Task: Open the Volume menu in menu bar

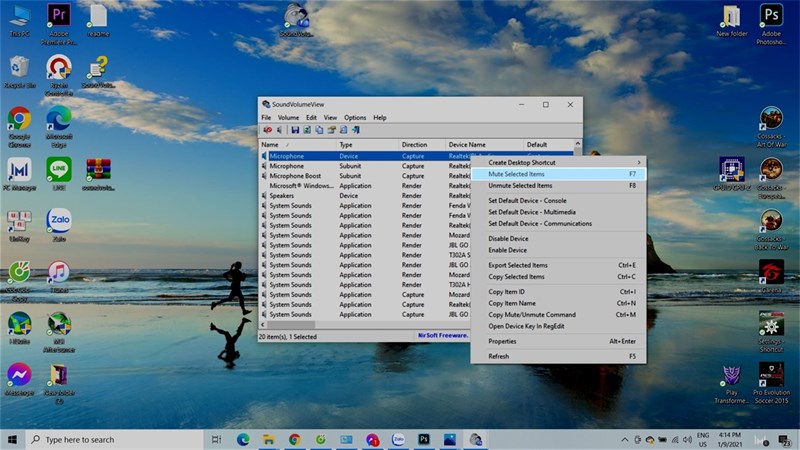Action: tap(288, 117)
